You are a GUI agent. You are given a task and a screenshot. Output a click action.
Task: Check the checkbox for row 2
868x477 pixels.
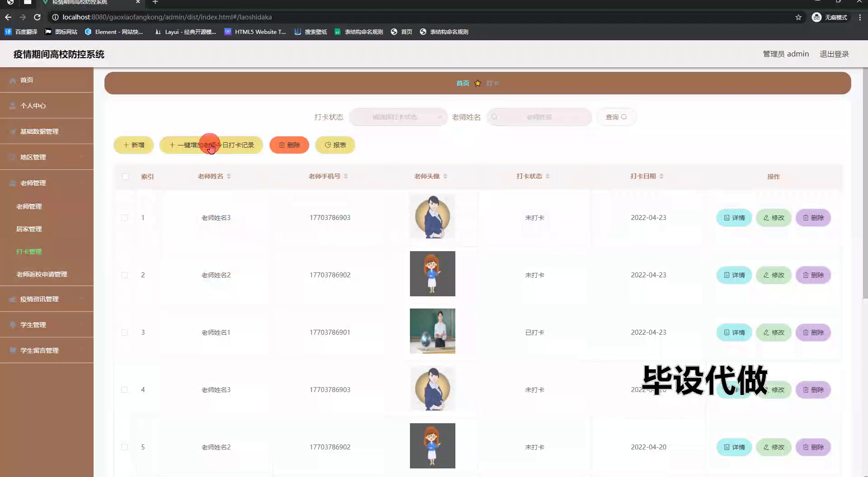tap(124, 275)
